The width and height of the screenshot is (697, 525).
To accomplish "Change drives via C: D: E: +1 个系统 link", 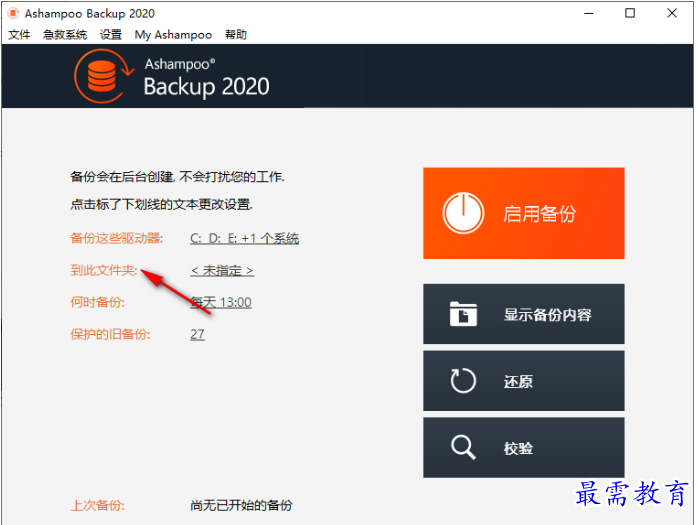I will [x=244, y=239].
